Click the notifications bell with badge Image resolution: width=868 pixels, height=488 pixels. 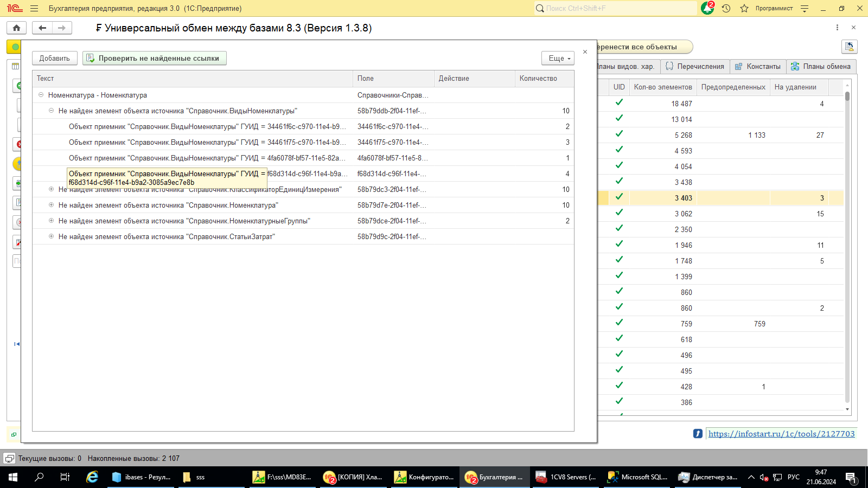pos(707,8)
